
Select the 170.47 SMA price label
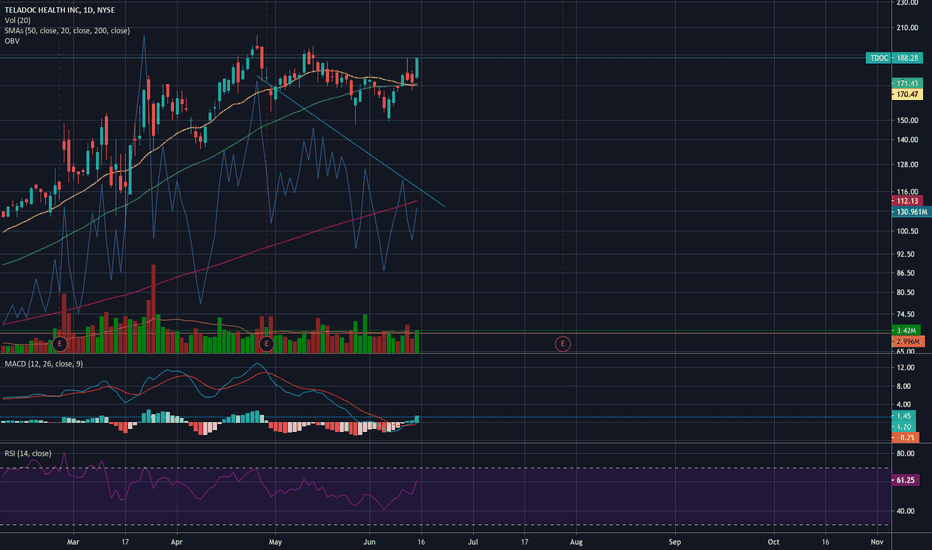tap(907, 94)
